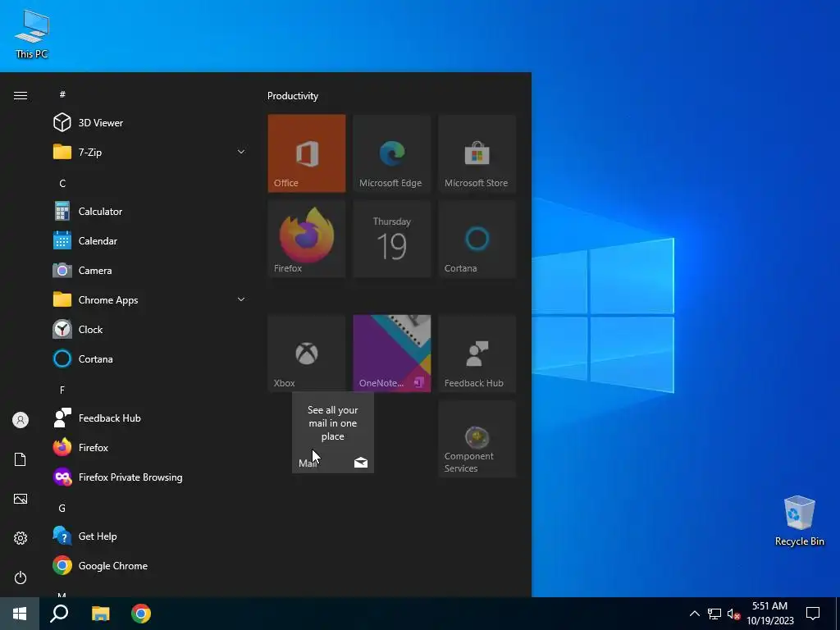Open File Explorer from the taskbar

coord(100,614)
